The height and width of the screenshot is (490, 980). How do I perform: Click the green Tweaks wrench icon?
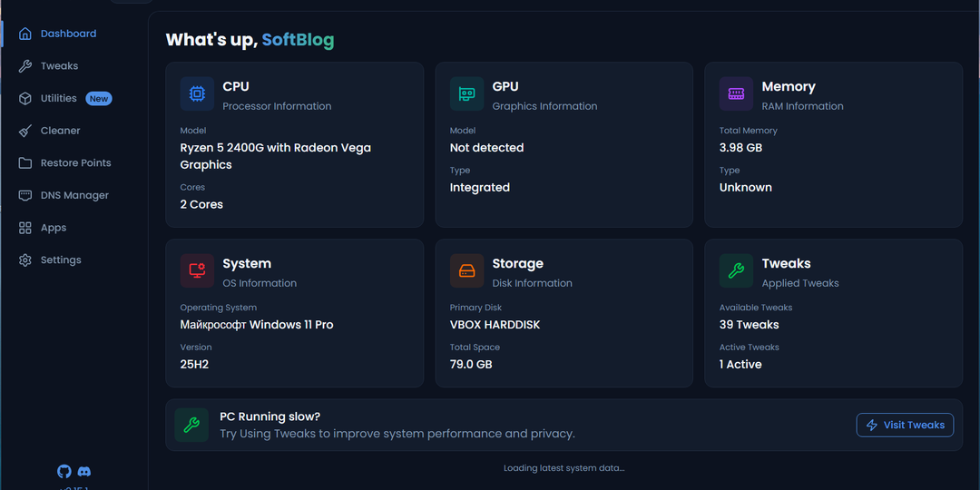736,271
